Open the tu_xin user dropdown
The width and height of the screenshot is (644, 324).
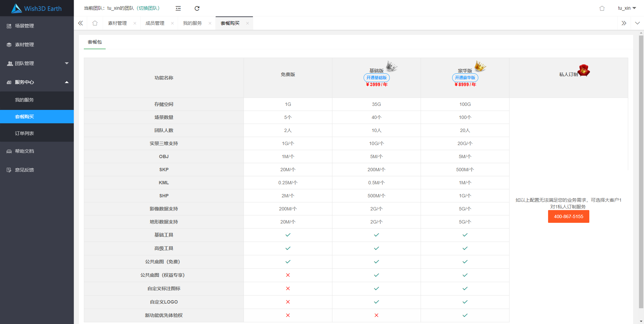click(x=627, y=8)
